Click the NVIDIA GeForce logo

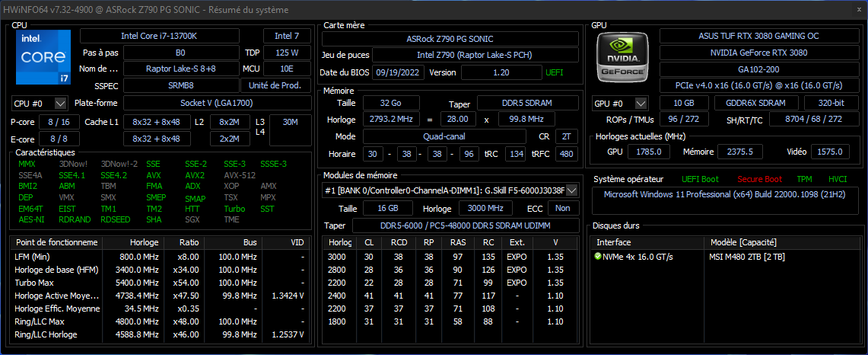pyautogui.click(x=621, y=56)
